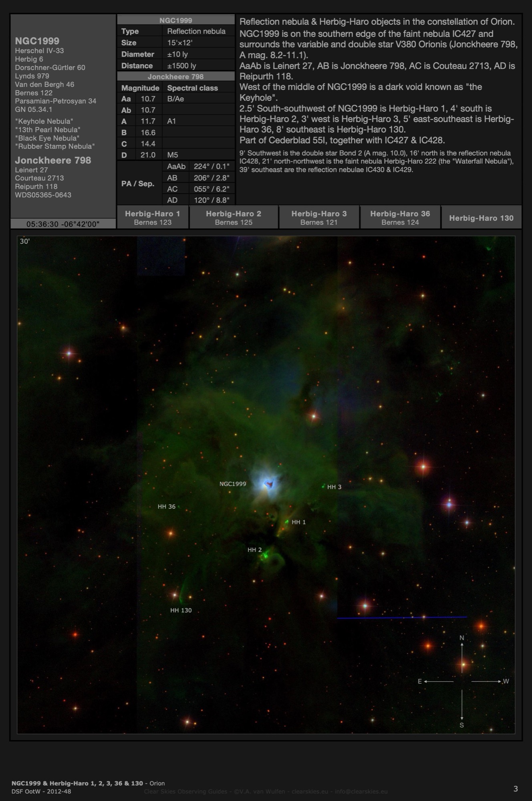This screenshot has height=801, width=532.
Task: Click the Jonckheere 798 table header bar
Action: (175, 76)
